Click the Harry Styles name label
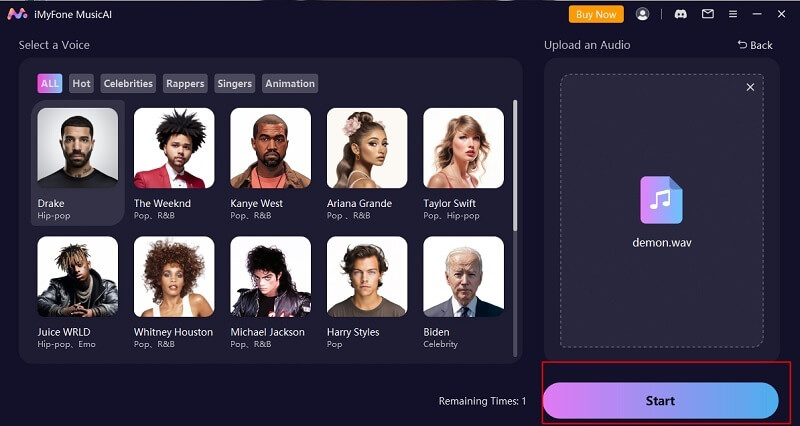Image resolution: width=800 pixels, height=426 pixels. click(x=353, y=332)
